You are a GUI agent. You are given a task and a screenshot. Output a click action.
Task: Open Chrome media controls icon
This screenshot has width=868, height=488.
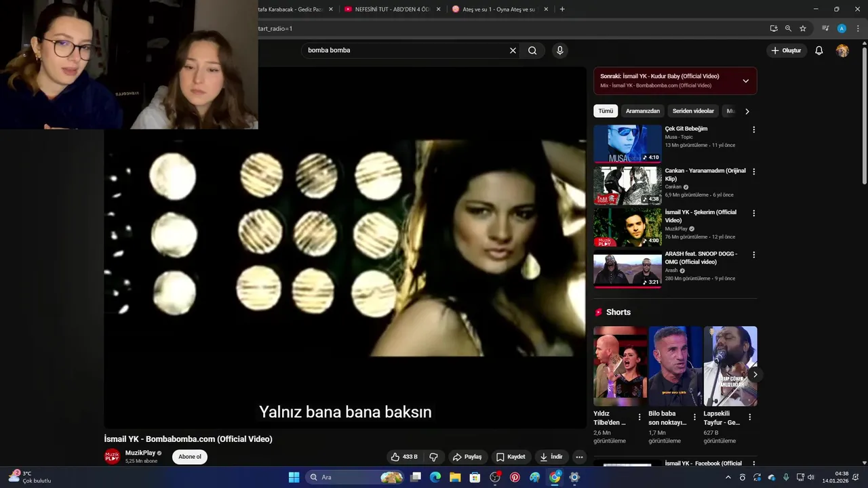point(825,28)
